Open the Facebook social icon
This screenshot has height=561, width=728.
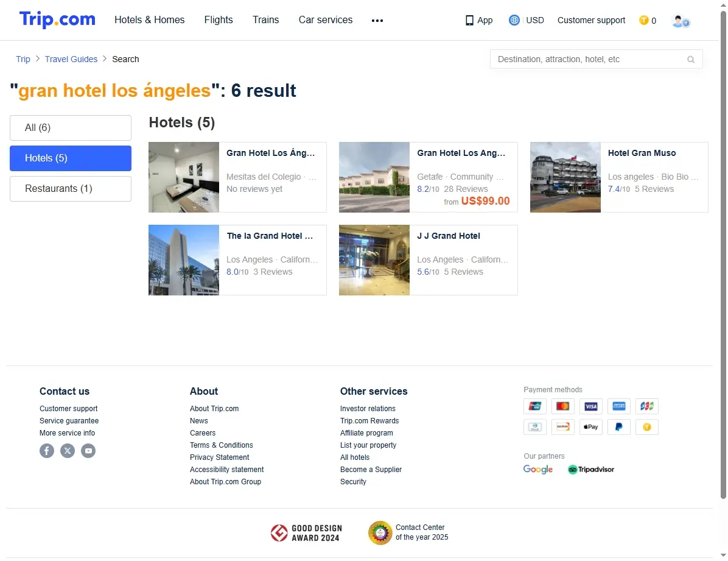(47, 451)
